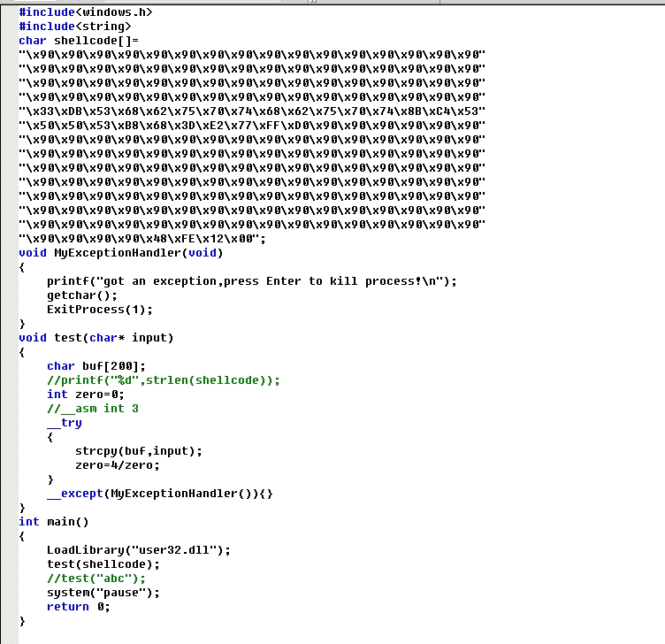Click the __except(MyExceptionHandler()) line
The height and width of the screenshot is (644, 665).
coord(160,493)
